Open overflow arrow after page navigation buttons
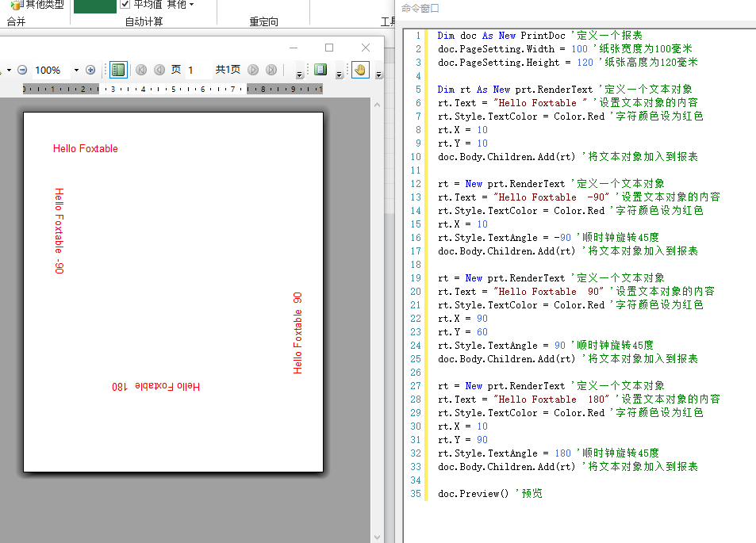 pyautogui.click(x=299, y=75)
